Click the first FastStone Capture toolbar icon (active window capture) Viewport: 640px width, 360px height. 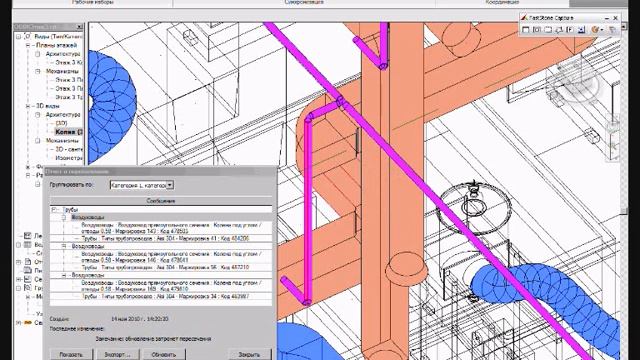click(x=526, y=30)
